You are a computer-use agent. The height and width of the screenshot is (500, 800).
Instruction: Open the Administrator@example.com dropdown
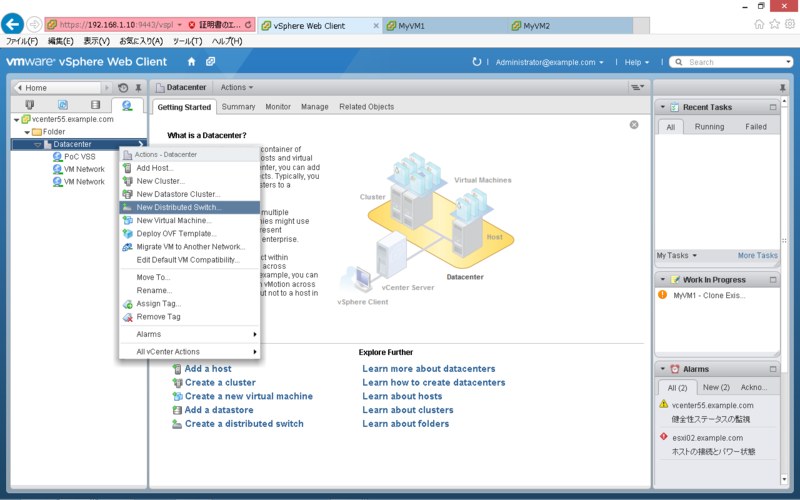tap(549, 62)
